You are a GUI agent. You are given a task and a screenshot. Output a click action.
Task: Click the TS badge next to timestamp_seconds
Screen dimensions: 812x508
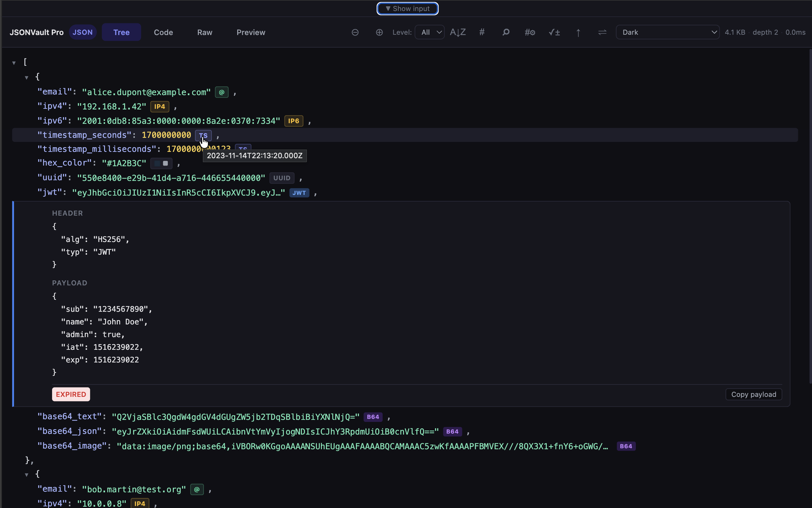204,135
